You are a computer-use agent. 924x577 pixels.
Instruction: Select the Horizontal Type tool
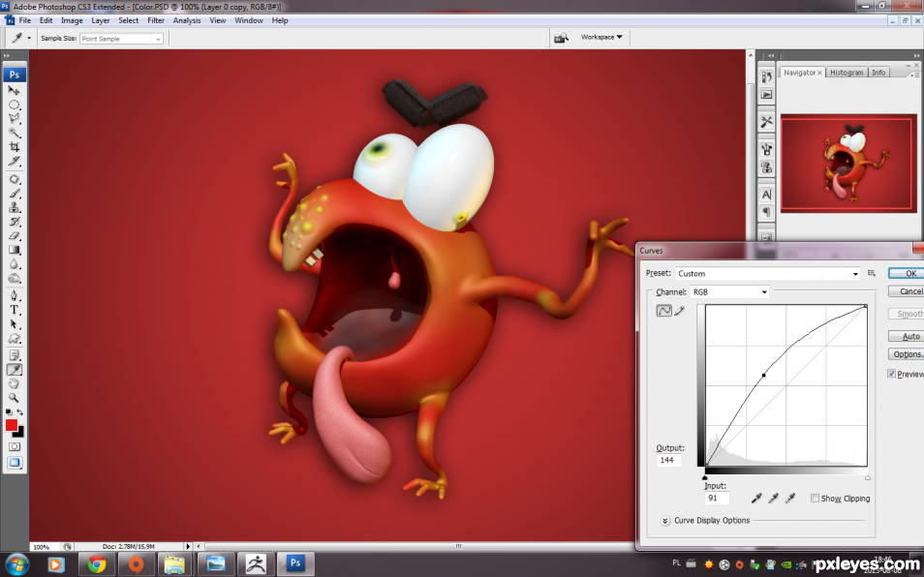(14, 310)
